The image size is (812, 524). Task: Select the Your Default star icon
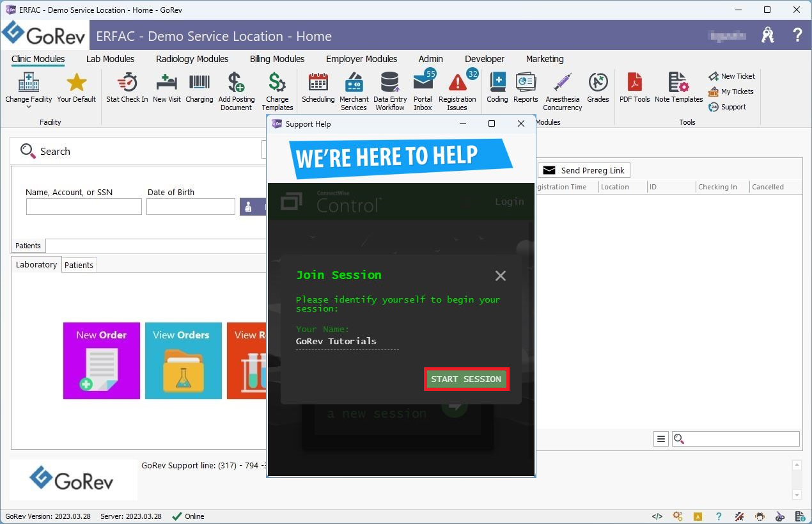tap(77, 83)
